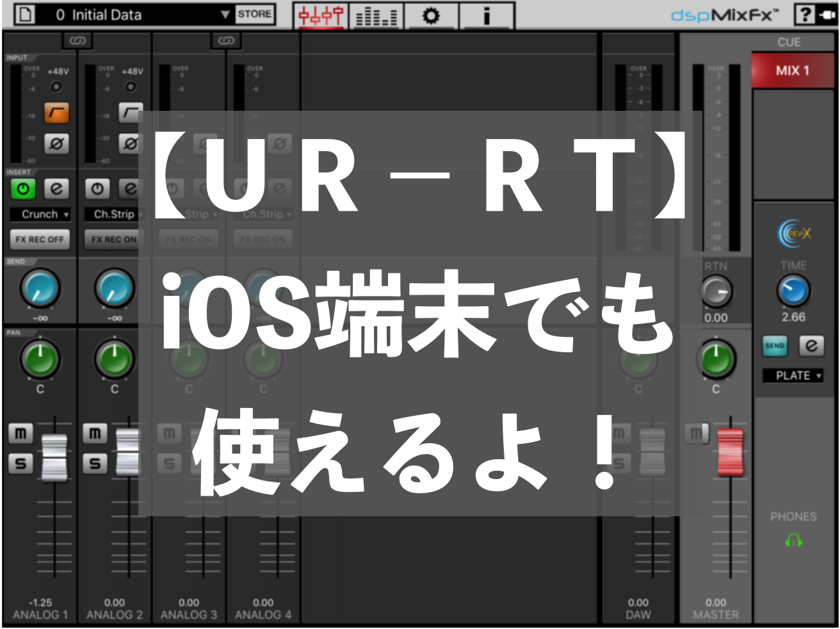This screenshot has height=629, width=840.
Task: Click the ANALOG 2 reverb send knob
Action: (115, 289)
